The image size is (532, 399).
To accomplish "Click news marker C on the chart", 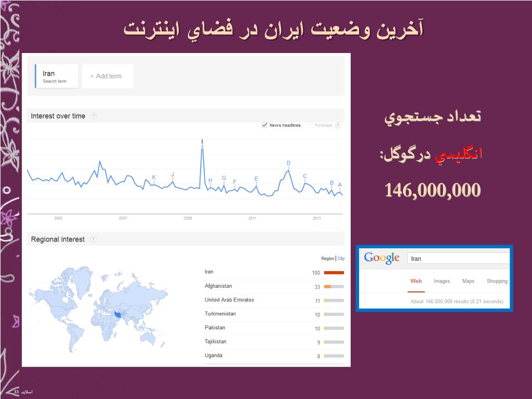I will point(304,176).
